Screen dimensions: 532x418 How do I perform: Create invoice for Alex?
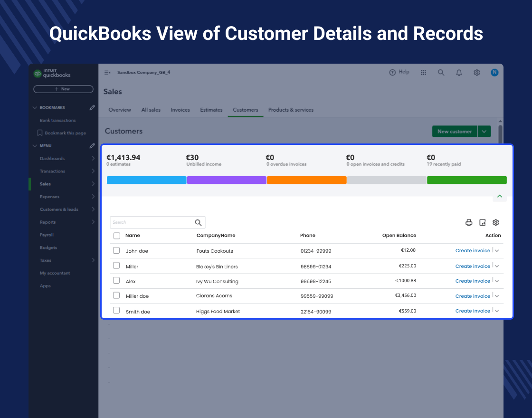473,281
